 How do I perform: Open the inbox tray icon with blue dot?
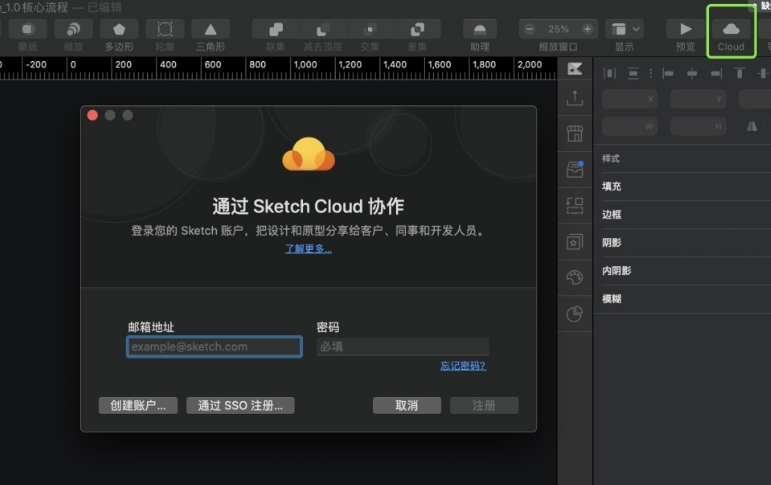(575, 169)
